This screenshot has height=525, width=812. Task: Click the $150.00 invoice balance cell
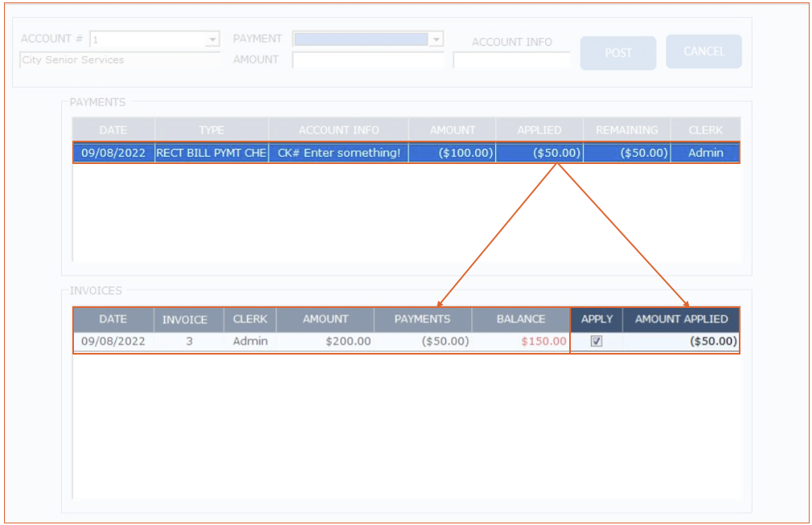(520, 341)
